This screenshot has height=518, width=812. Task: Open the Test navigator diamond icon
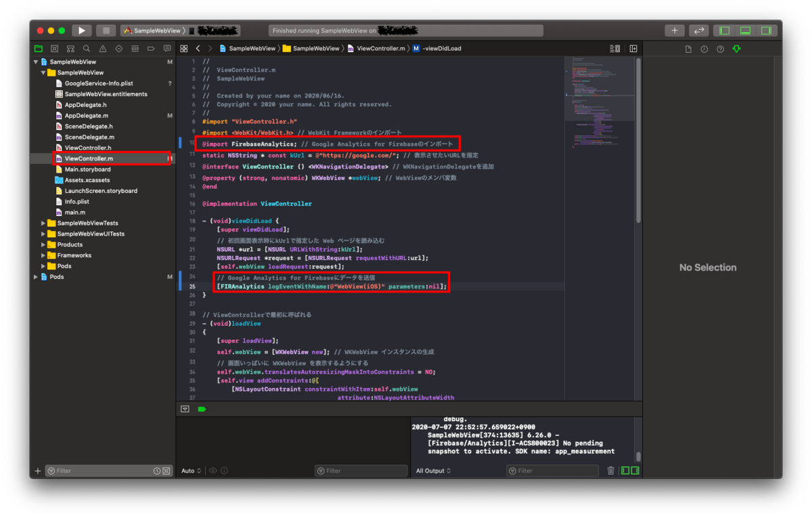119,49
